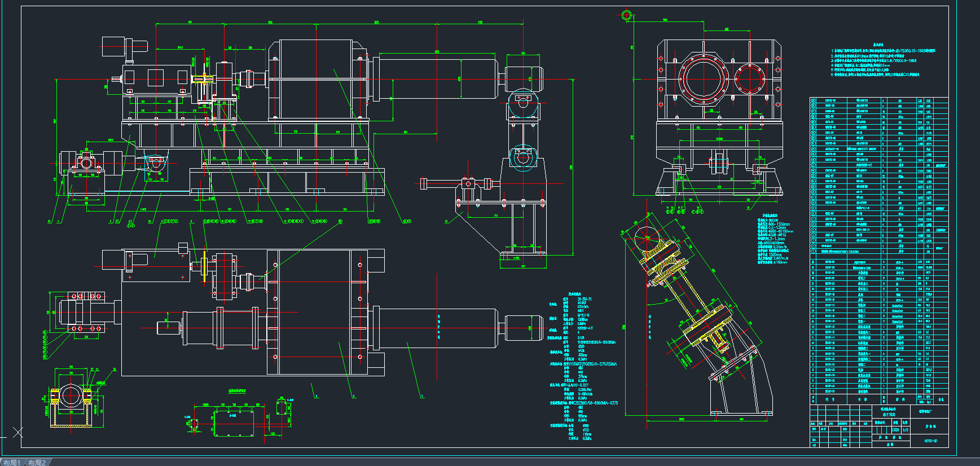Click the large red flange circle in end view
This screenshot has width=980, height=466.
point(702,78)
